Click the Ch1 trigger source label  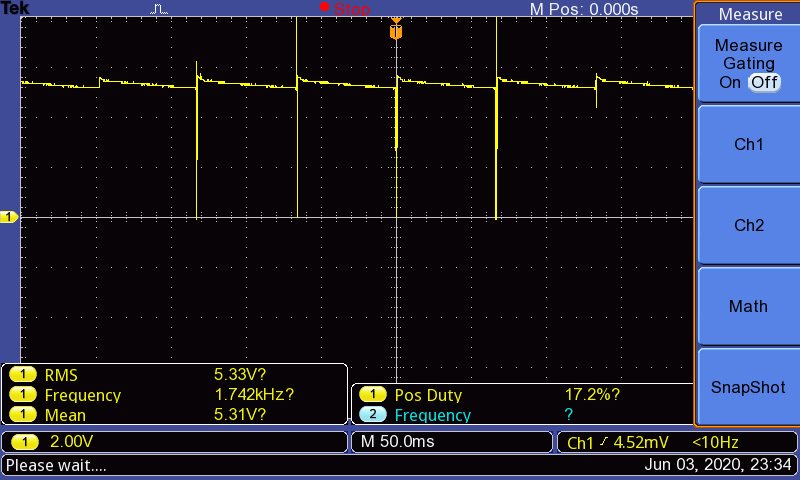point(580,443)
